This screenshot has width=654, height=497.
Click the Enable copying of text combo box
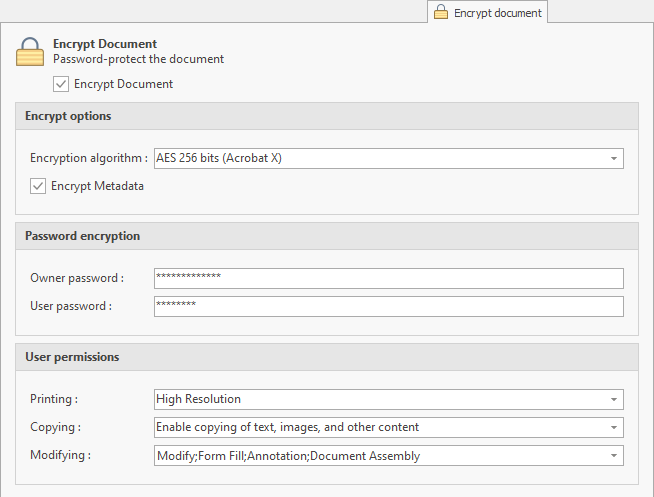point(389,427)
